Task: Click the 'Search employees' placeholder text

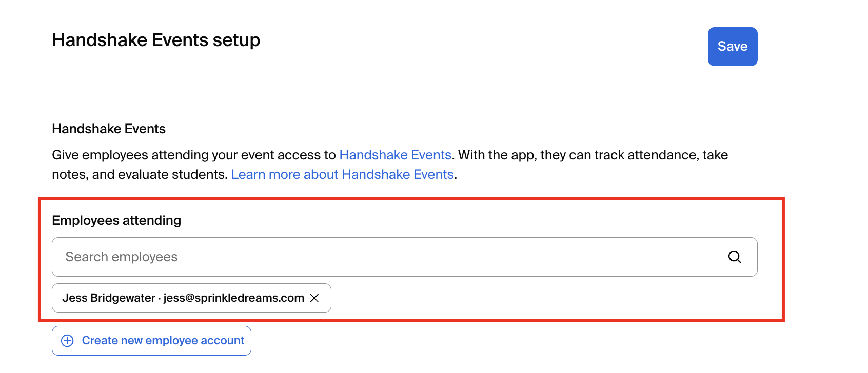Action: (122, 257)
